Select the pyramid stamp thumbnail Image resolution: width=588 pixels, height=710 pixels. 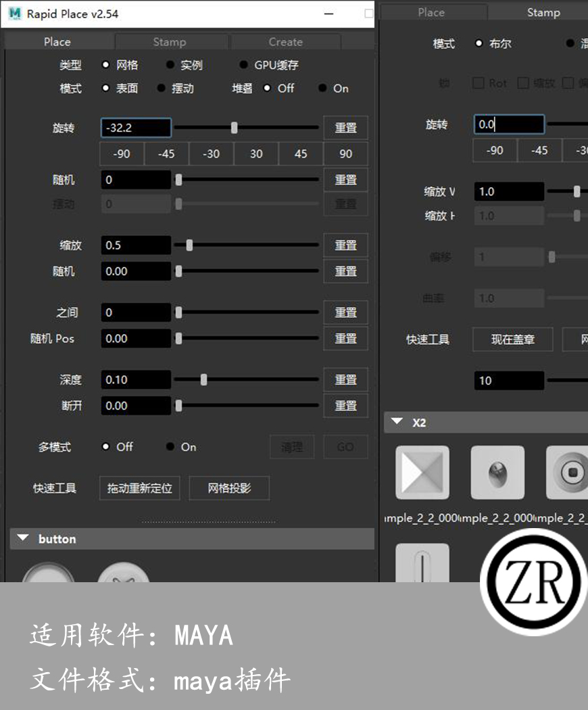tap(421, 473)
